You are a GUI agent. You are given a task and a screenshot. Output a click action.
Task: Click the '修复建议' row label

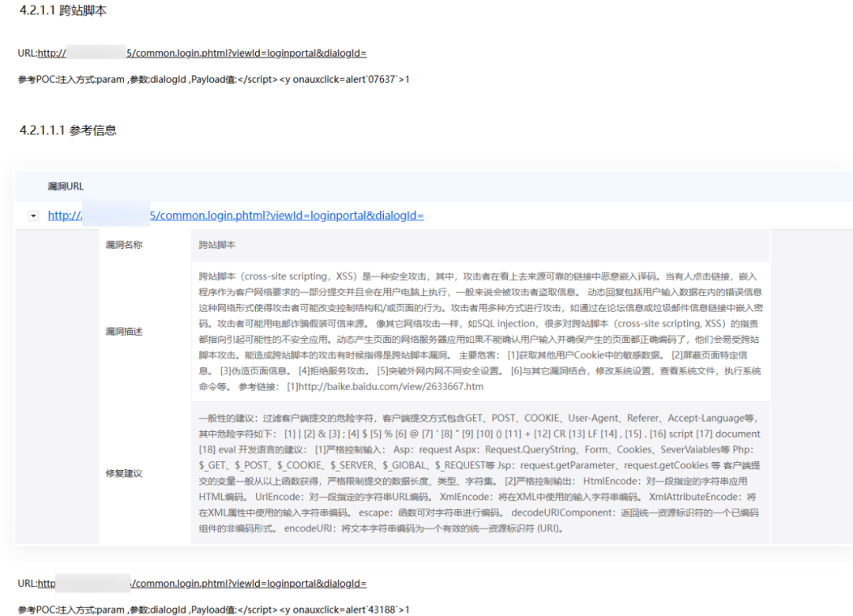pos(124,473)
